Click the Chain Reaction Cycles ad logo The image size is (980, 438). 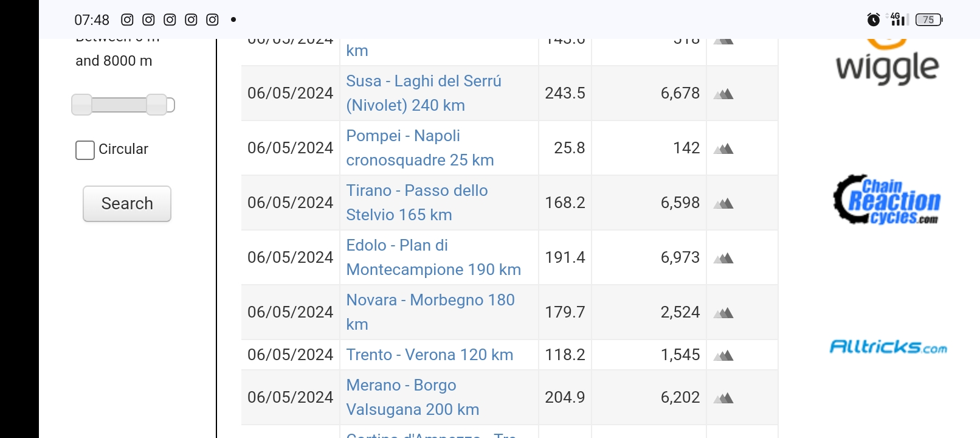coord(887,200)
